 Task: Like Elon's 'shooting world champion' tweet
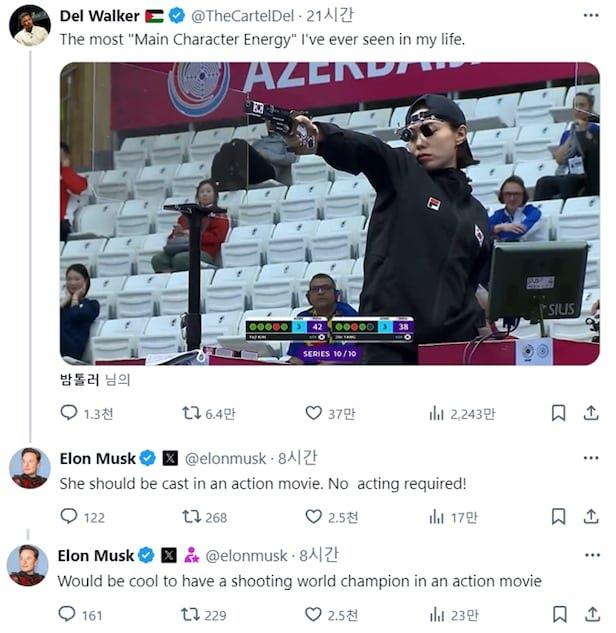pyautogui.click(x=314, y=614)
